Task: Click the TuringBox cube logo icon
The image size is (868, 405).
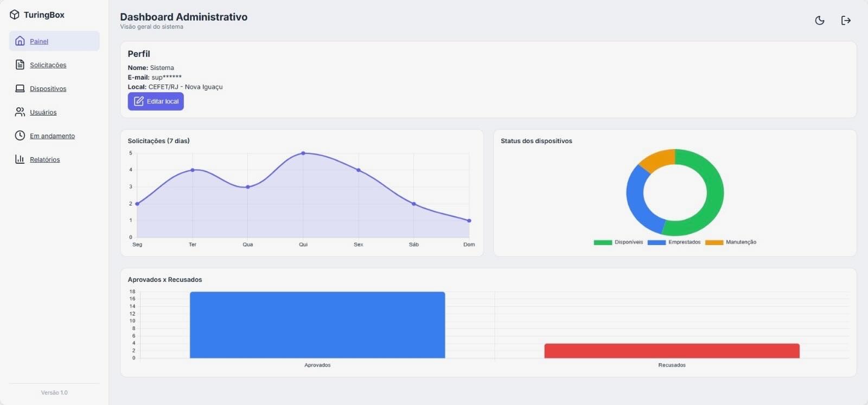Action: (15, 15)
